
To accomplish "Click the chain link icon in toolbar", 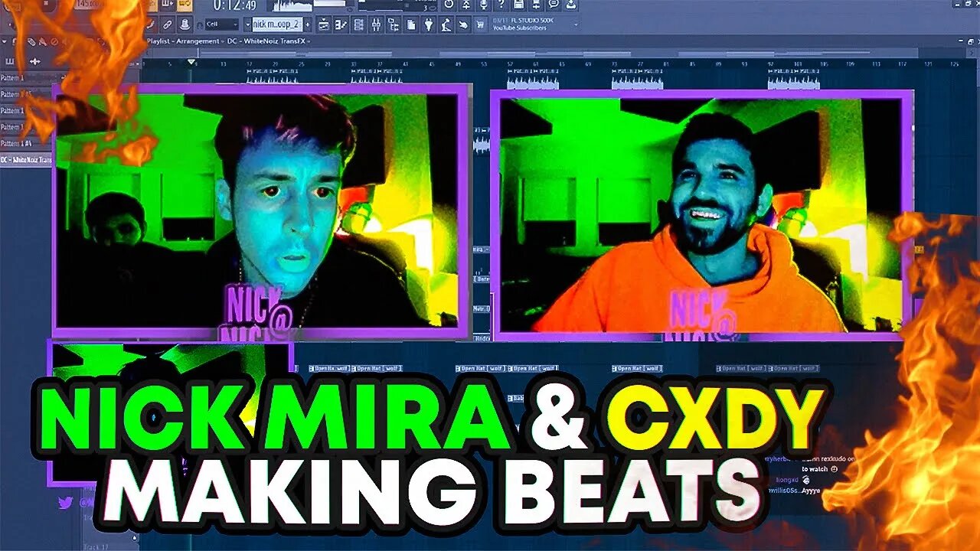I will (167, 24).
